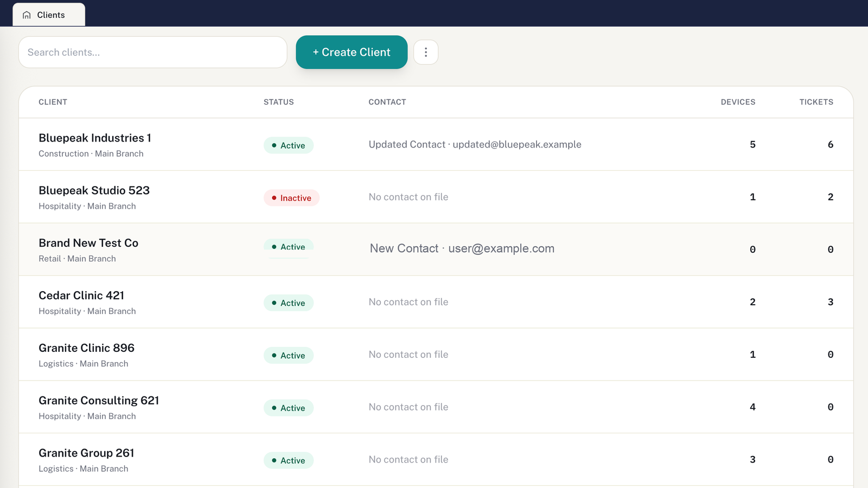Open Brand New Test Co client

tap(88, 243)
